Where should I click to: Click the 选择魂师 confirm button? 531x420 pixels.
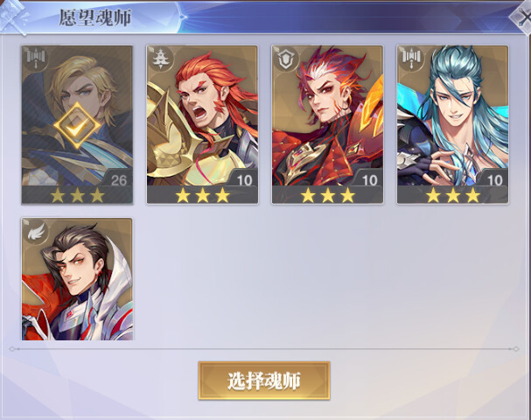click(264, 381)
